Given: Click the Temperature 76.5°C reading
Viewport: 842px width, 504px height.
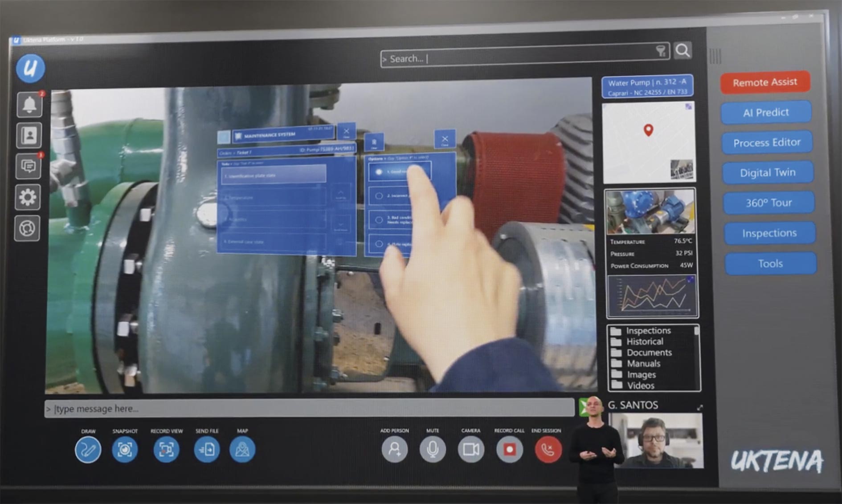Looking at the screenshot, I should coord(651,241).
